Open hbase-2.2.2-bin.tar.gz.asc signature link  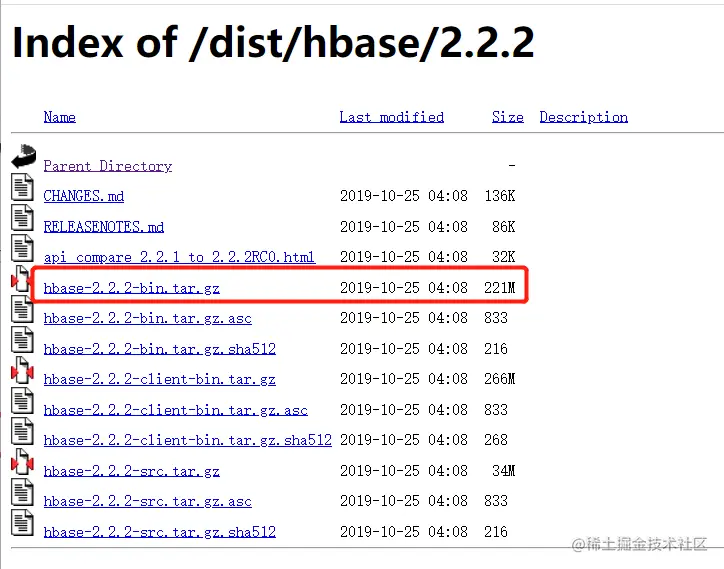coord(148,318)
